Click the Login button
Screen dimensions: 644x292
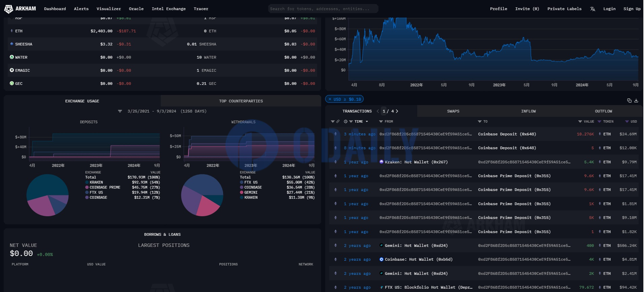tap(609, 9)
